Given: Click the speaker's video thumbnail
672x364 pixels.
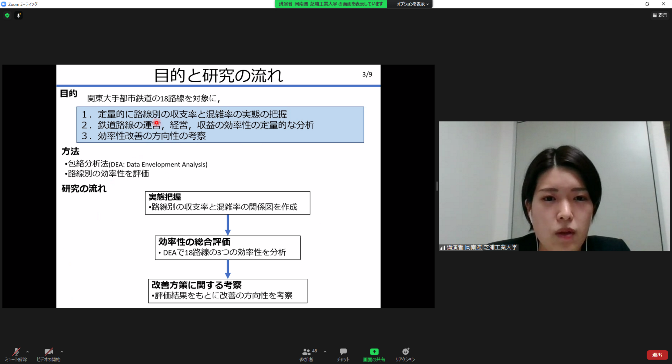Looking at the screenshot, I should (554, 186).
